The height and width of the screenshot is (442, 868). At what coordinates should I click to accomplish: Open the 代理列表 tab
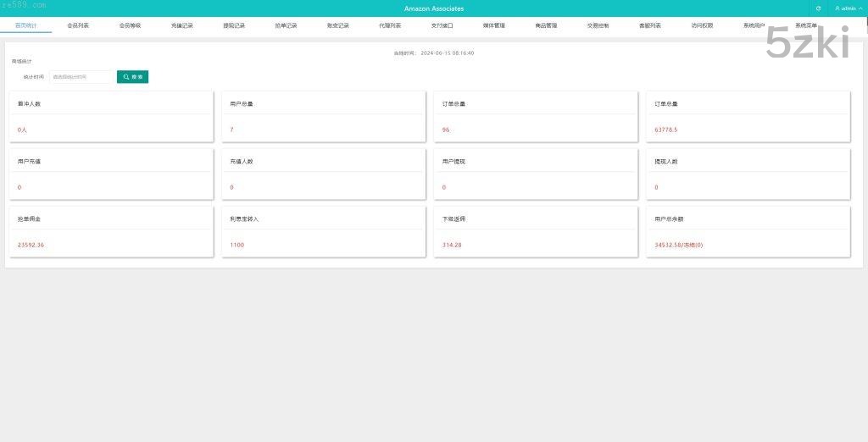[390, 26]
